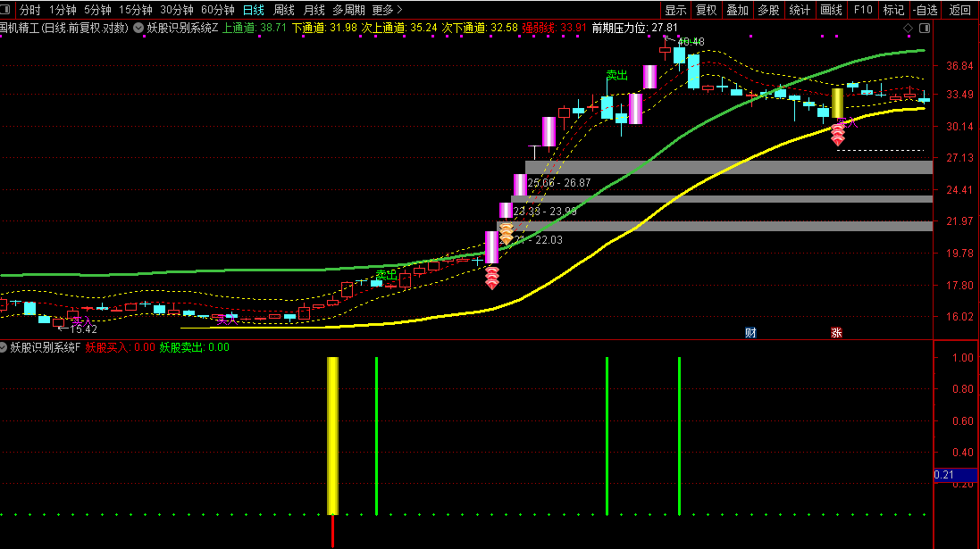Click the 标记 mark button
Image resolution: width=980 pixels, height=549 pixels.
point(893,10)
